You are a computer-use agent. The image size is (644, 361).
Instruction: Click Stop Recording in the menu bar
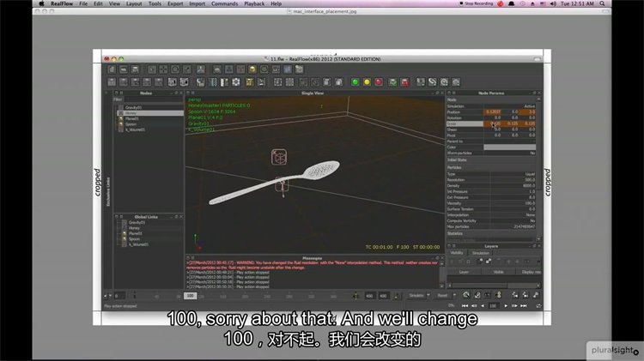tap(477, 3)
